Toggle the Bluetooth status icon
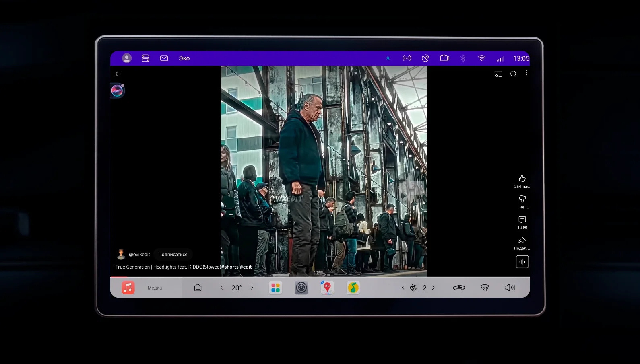The width and height of the screenshot is (640, 364). pyautogui.click(x=463, y=58)
